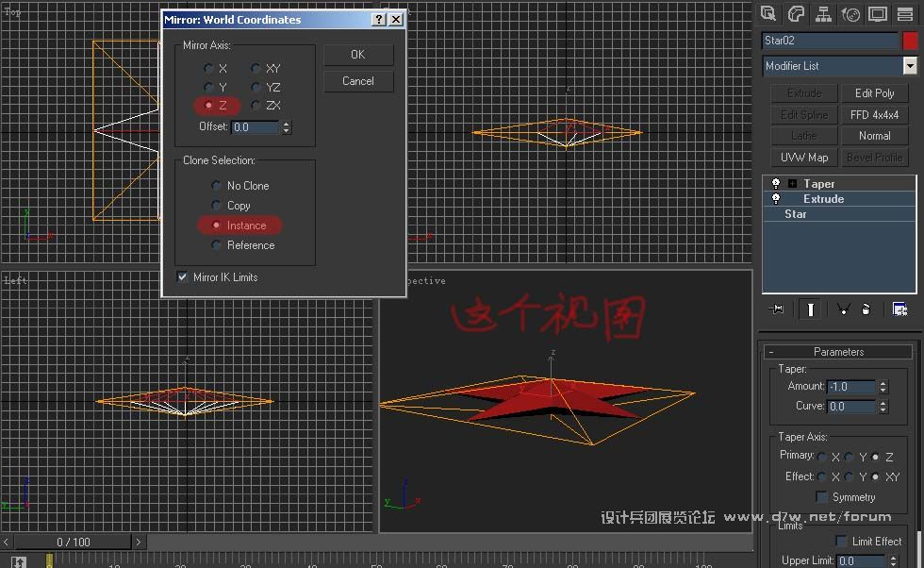
Task: Close the Mirror dialog with X
Action: 396,20
